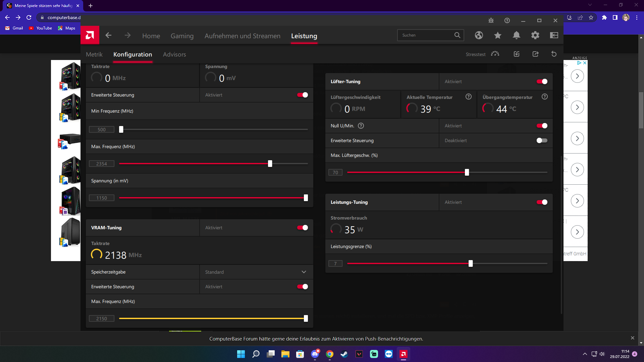This screenshot has width=644, height=362.
Task: Click the AMD logo home icon
Action: point(90,35)
